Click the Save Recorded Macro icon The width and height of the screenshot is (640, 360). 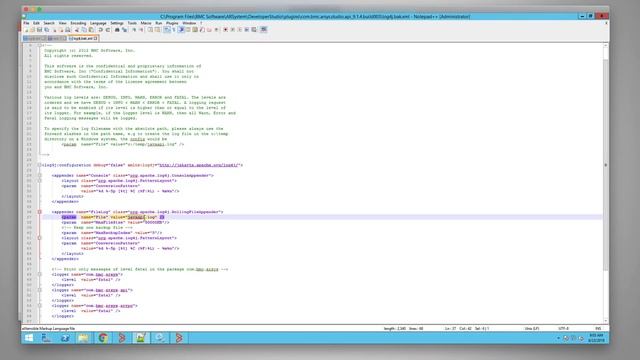(x=253, y=30)
